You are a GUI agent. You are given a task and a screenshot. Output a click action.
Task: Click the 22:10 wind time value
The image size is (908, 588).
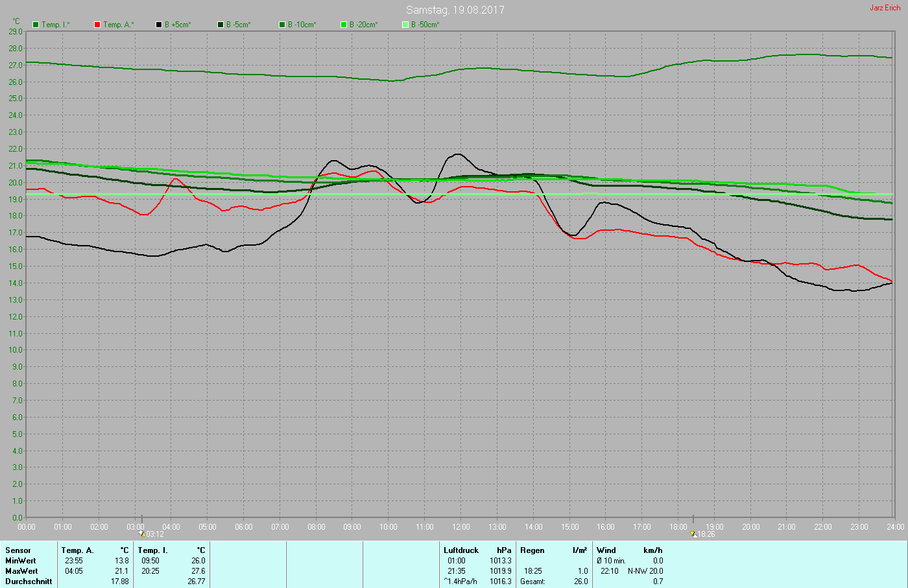click(x=610, y=571)
